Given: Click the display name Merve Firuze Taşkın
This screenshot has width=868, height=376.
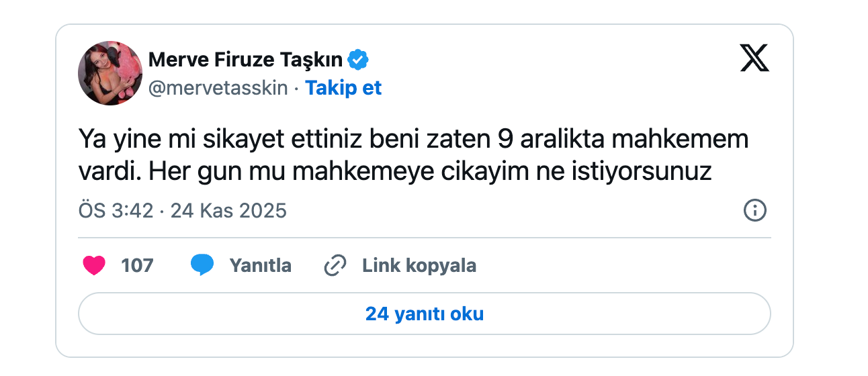Looking at the screenshot, I should point(245,60).
